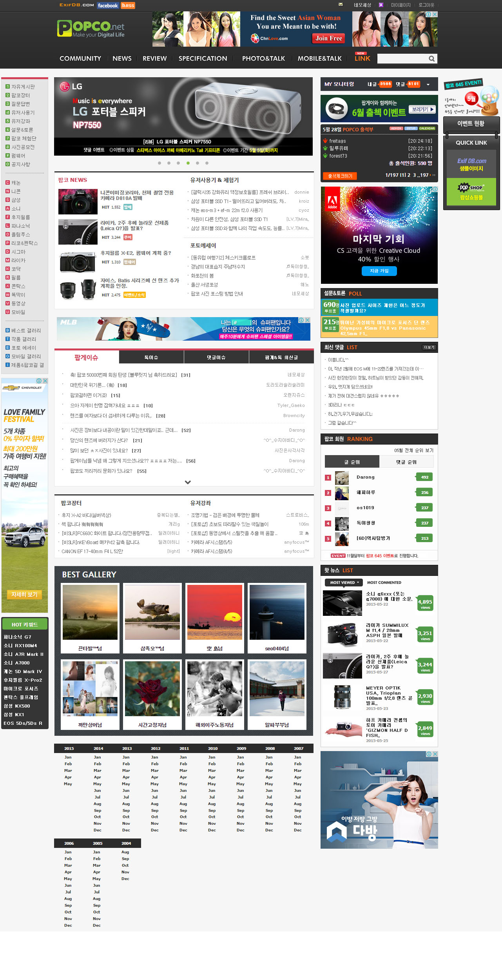Click AdChoices info icon on Adobe ad
This screenshot has width=502, height=980.
tap(435, 189)
